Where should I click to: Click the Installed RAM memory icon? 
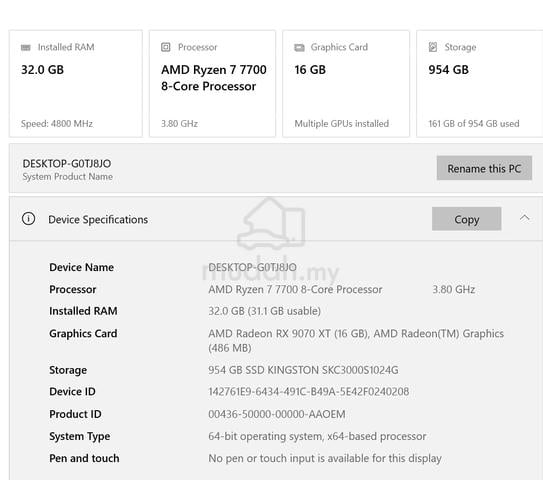[x=26, y=47]
